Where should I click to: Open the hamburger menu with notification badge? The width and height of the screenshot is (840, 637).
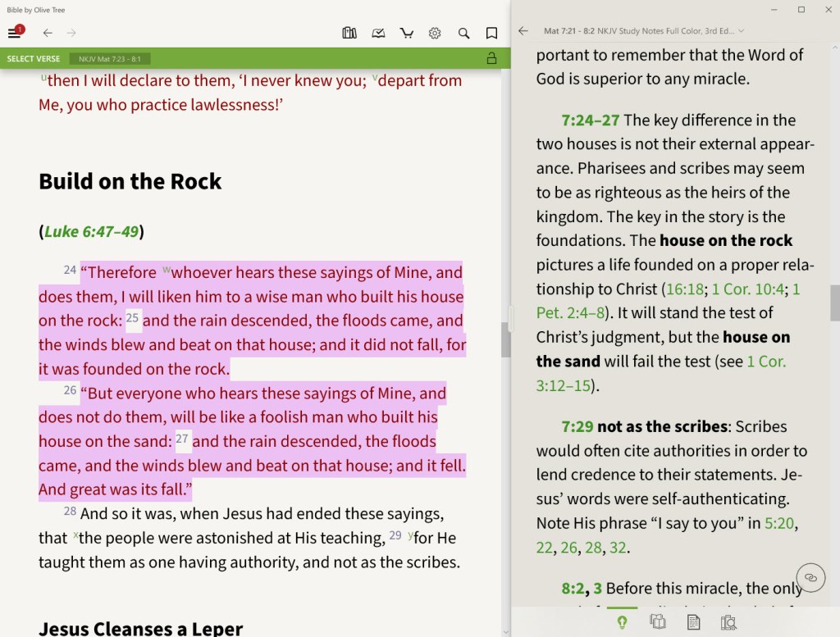15,33
